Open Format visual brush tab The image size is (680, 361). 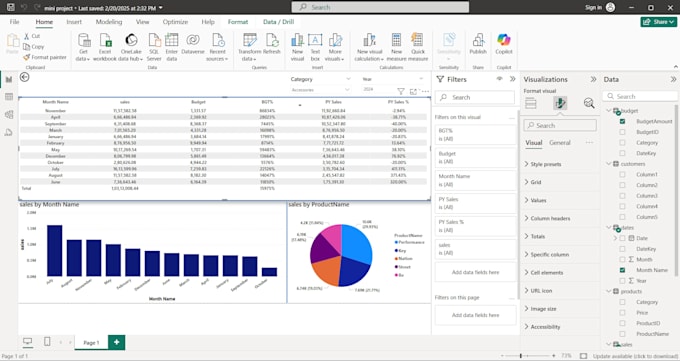(x=560, y=103)
